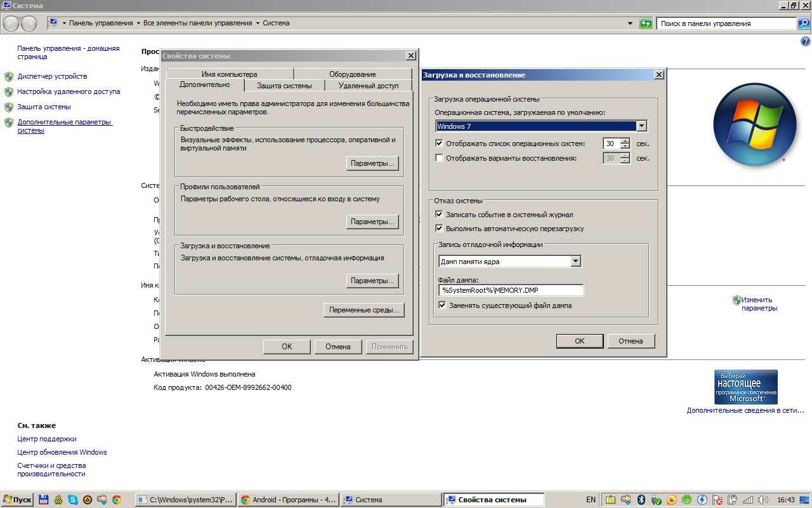Click Отмена in Загрузка и восстановление dialog
Viewport: 812px width, 508px height.
pos(631,341)
